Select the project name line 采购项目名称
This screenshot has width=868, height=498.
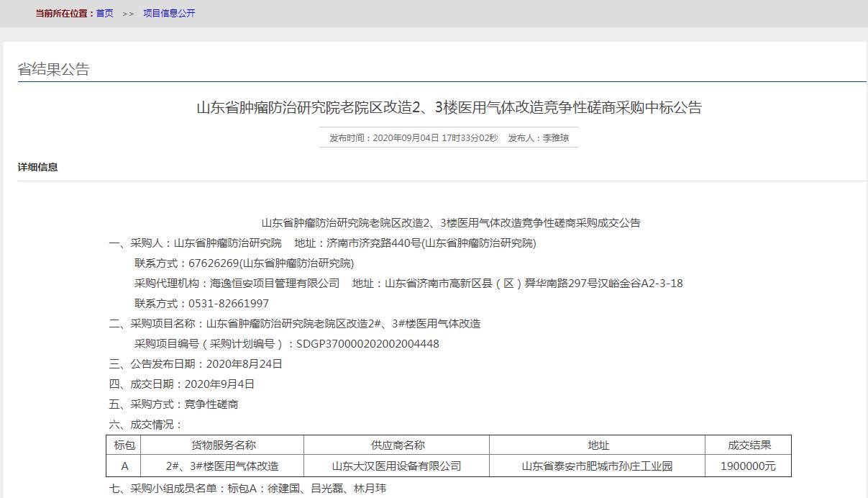pos(295,324)
